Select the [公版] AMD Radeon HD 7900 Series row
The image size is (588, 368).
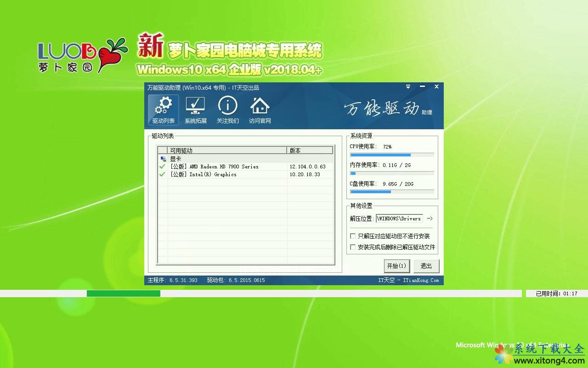[x=245, y=167]
